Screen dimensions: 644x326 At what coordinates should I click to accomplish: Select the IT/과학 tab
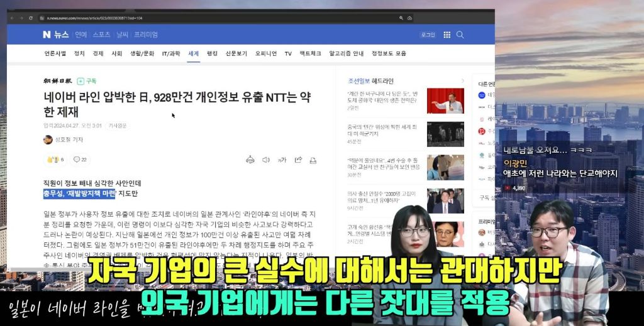tap(171, 53)
